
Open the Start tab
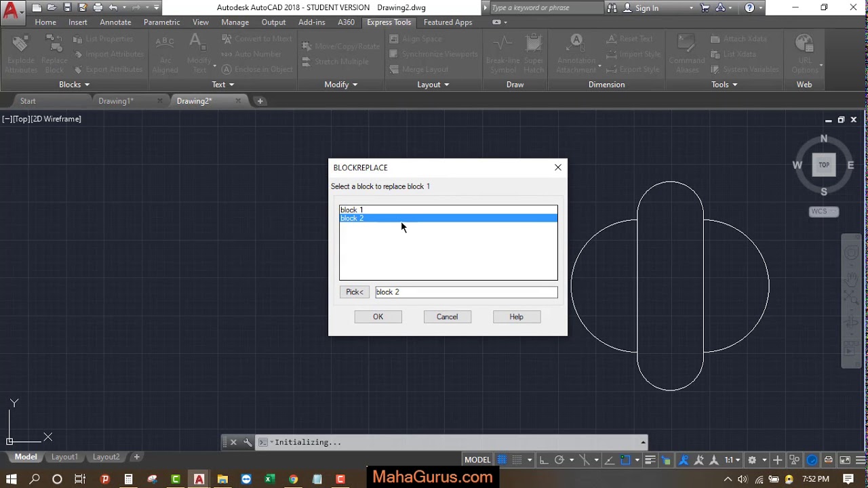28,101
